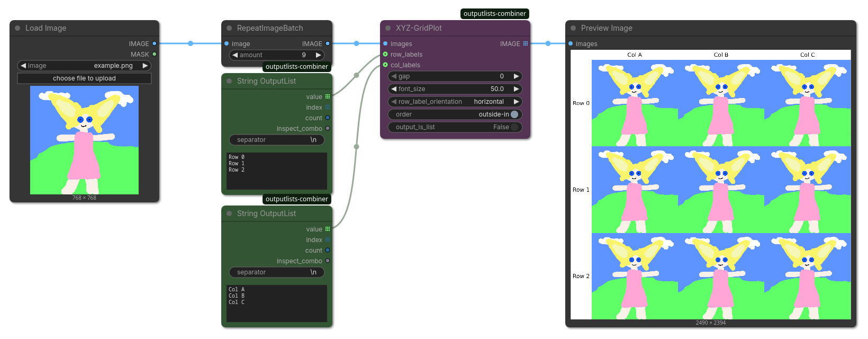
Task: Click inspect_combo socket of Row-labels OutputList
Action: pyautogui.click(x=328, y=128)
